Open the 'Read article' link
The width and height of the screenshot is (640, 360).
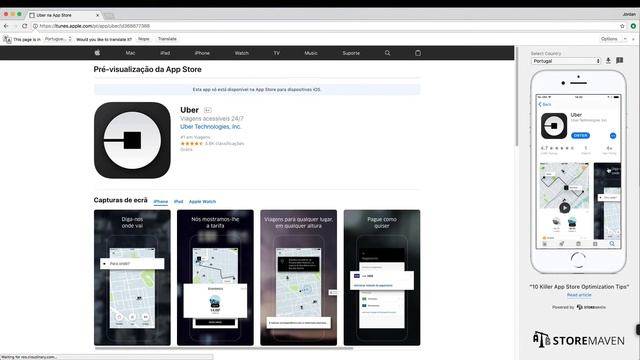[579, 295]
